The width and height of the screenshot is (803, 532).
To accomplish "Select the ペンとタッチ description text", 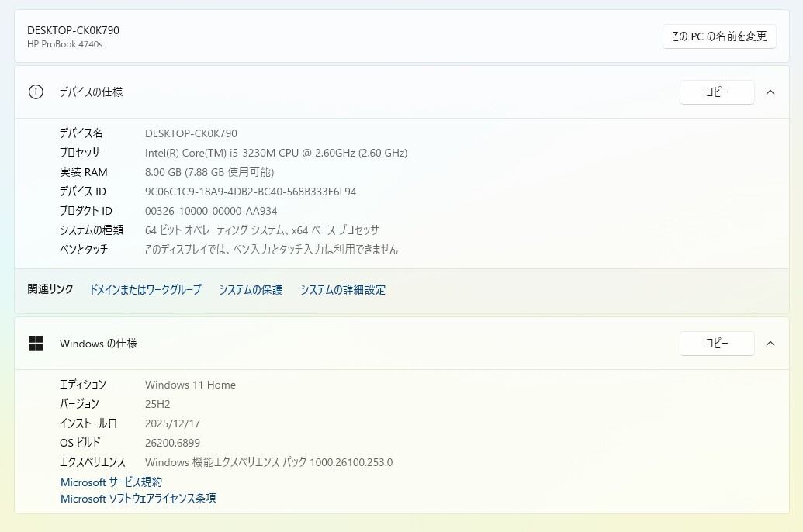I will coord(272,250).
